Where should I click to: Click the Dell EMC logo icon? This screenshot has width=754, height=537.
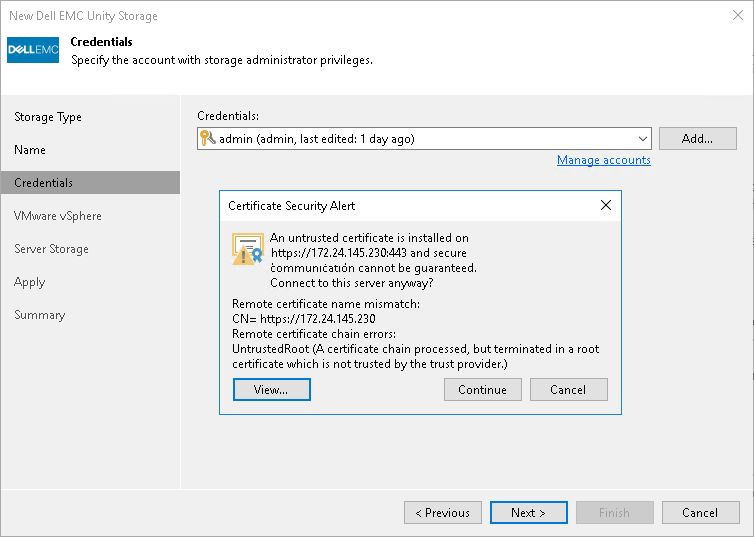pyautogui.click(x=33, y=50)
